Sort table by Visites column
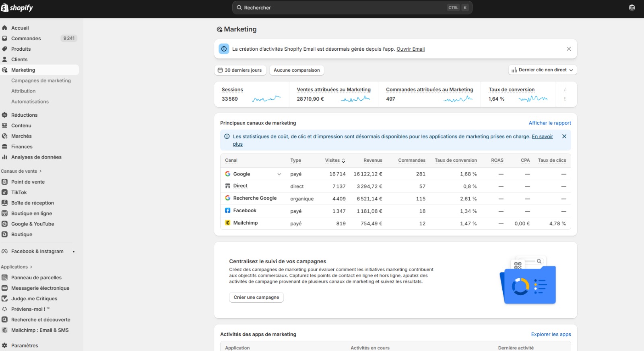Image resolution: width=644 pixels, height=351 pixels. [x=335, y=160]
